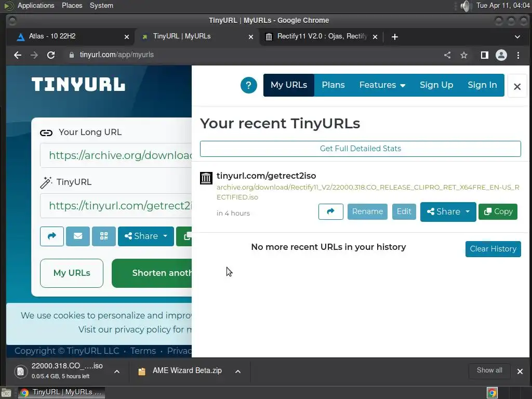Screen dimensions: 532x399
Task: Click Get Full Detailed Stats button
Action: (361, 149)
